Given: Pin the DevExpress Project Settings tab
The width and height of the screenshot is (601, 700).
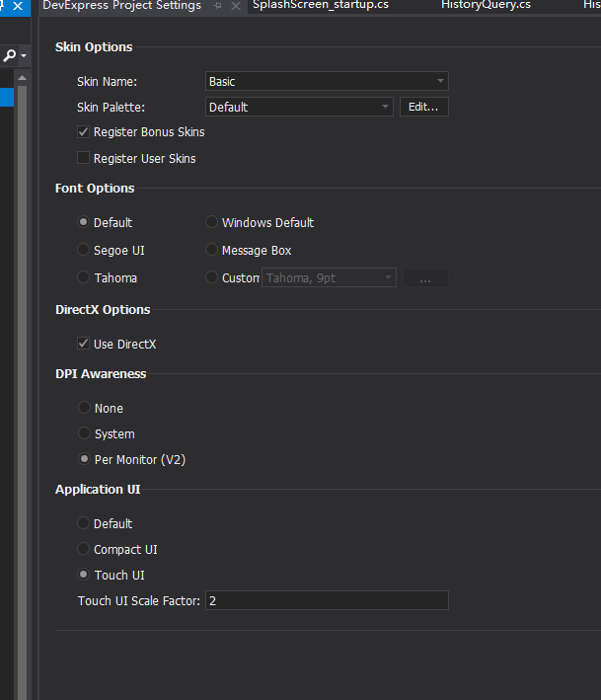Looking at the screenshot, I should pyautogui.click(x=218, y=6).
